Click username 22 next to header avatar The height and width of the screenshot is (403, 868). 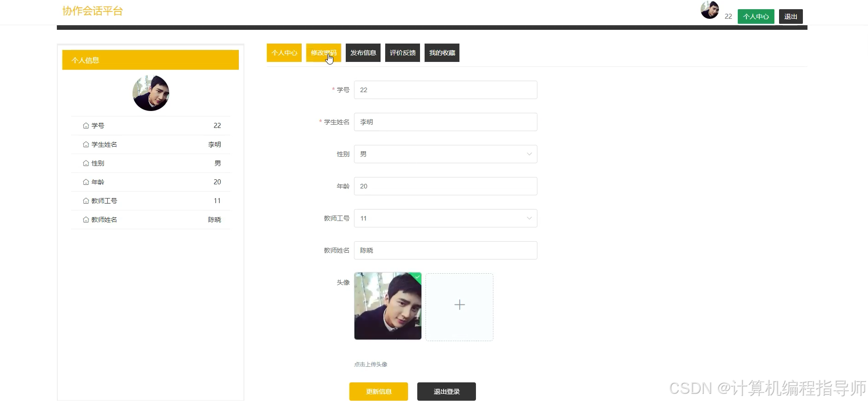[728, 17]
